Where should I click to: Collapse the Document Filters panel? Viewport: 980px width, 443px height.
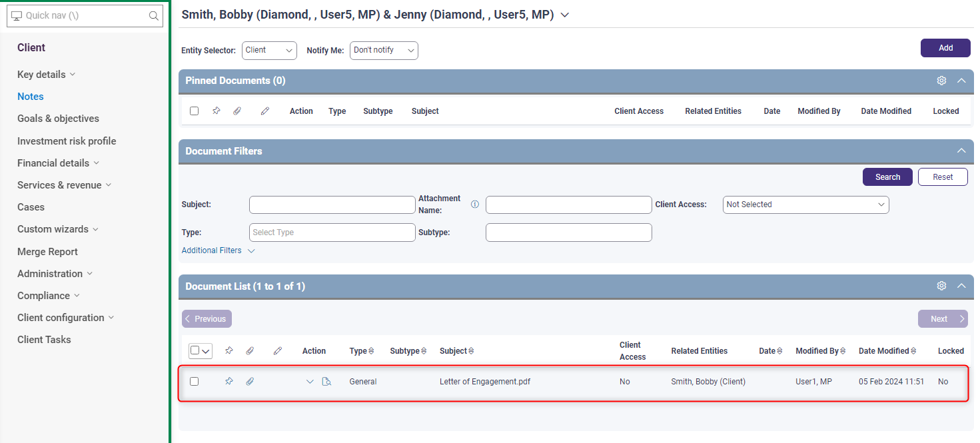coord(961,151)
